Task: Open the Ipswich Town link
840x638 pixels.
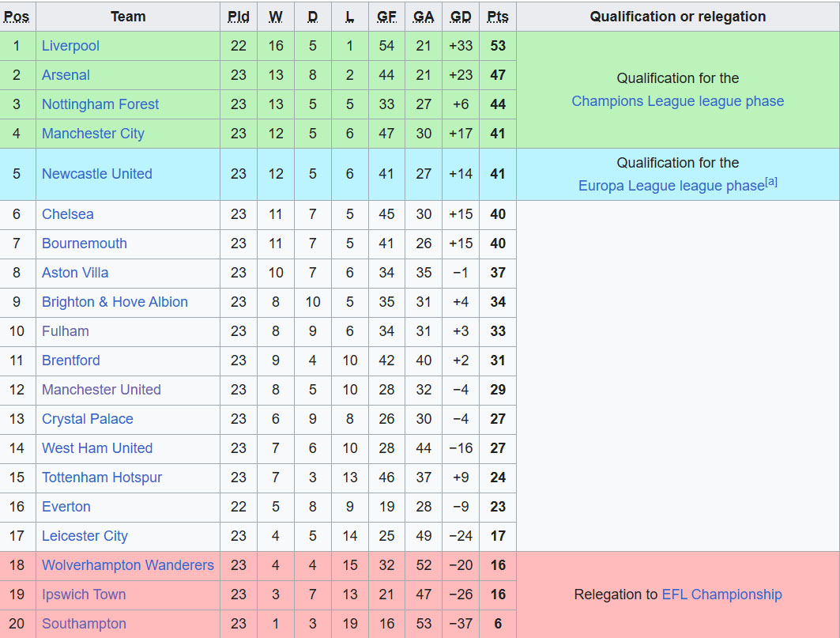Action: coord(84,595)
